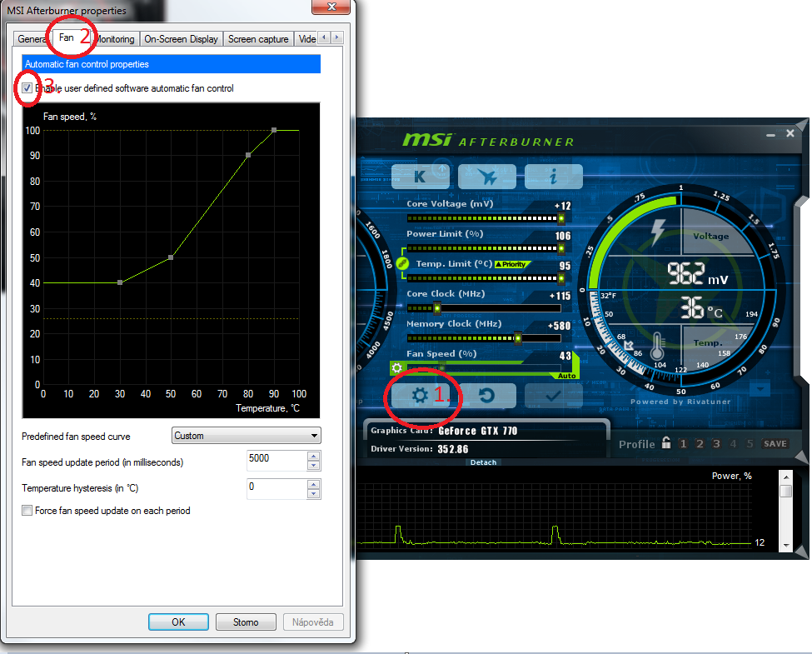Switch to the partially visible Video tab
The height and width of the screenshot is (654, 812).
(307, 39)
